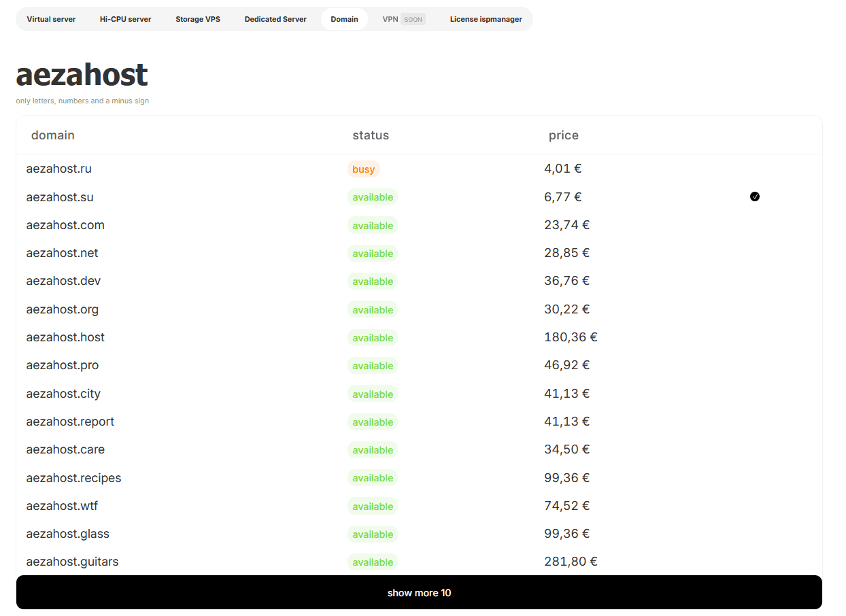Pick the aezahost.pro domain row
The image size is (846, 616).
coord(62,365)
